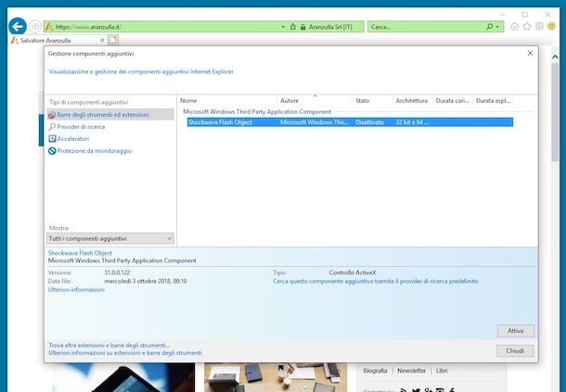
Task: Click the Controllo ActiveX type value
Action: 353,272
